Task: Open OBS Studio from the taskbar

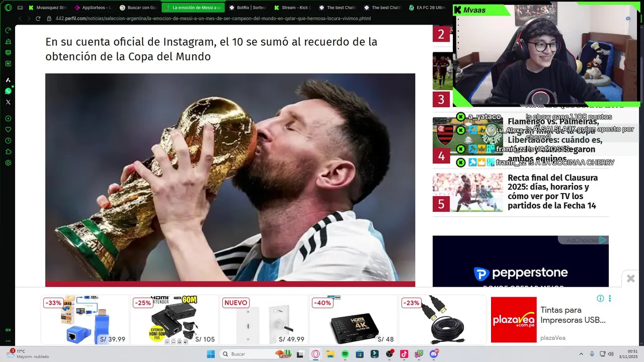Action: tap(389, 354)
